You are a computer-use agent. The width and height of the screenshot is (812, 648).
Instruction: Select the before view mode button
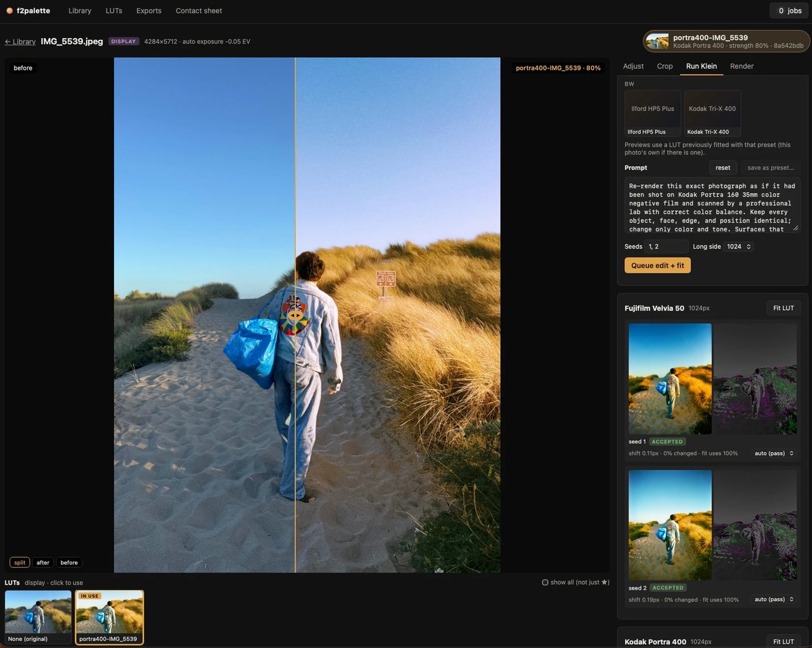69,562
